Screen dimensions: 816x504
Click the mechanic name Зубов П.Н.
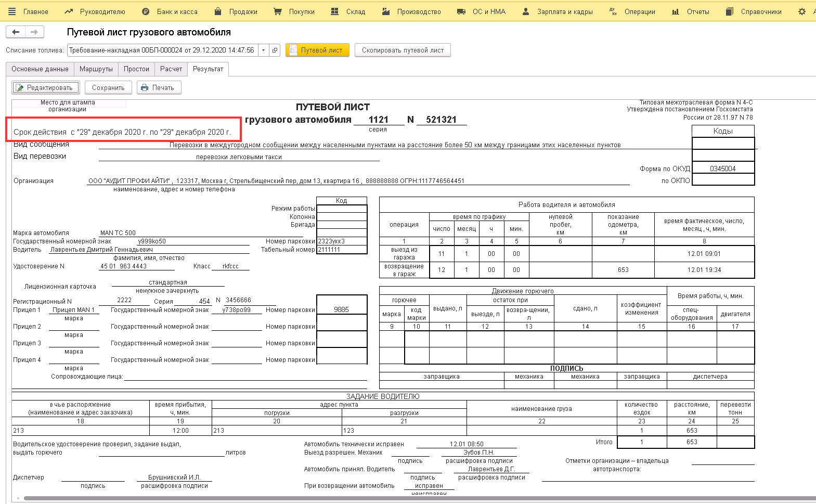(x=479, y=453)
